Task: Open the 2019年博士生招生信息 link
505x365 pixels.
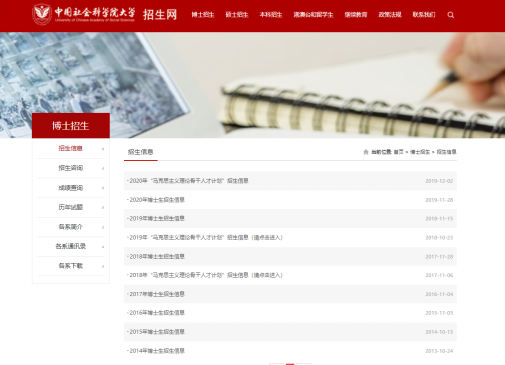Action: click(157, 218)
